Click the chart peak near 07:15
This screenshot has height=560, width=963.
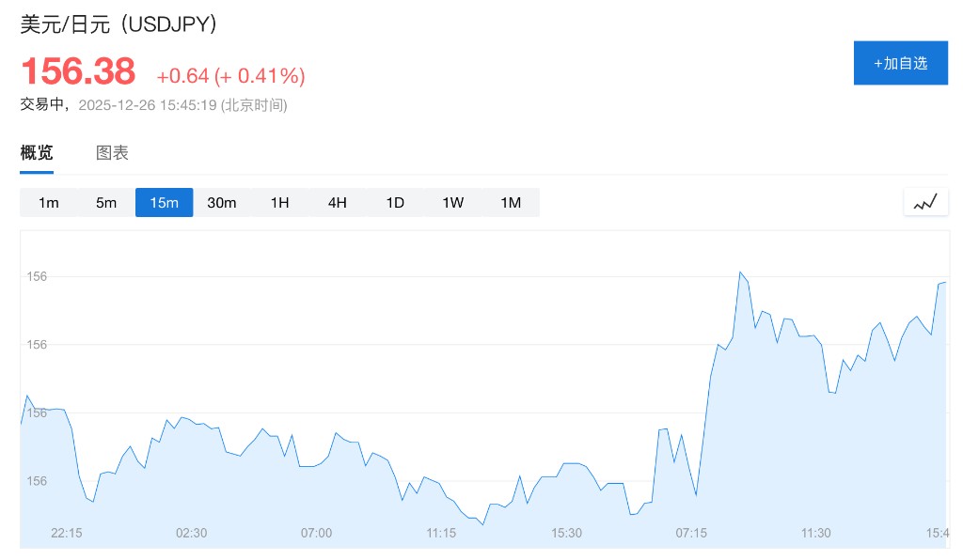point(740,272)
